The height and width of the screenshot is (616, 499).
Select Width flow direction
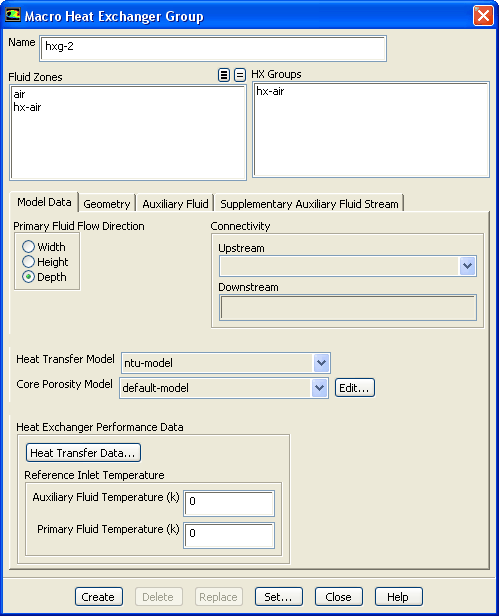28,247
